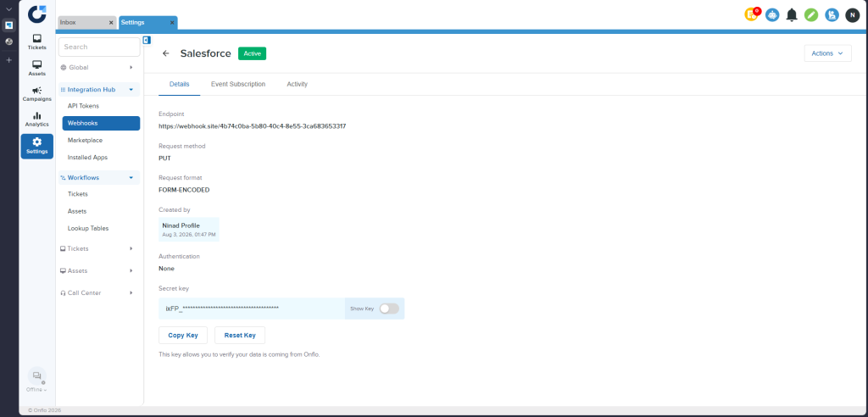Toggle the Show Key switch
This screenshot has height=417, width=868.
point(388,309)
